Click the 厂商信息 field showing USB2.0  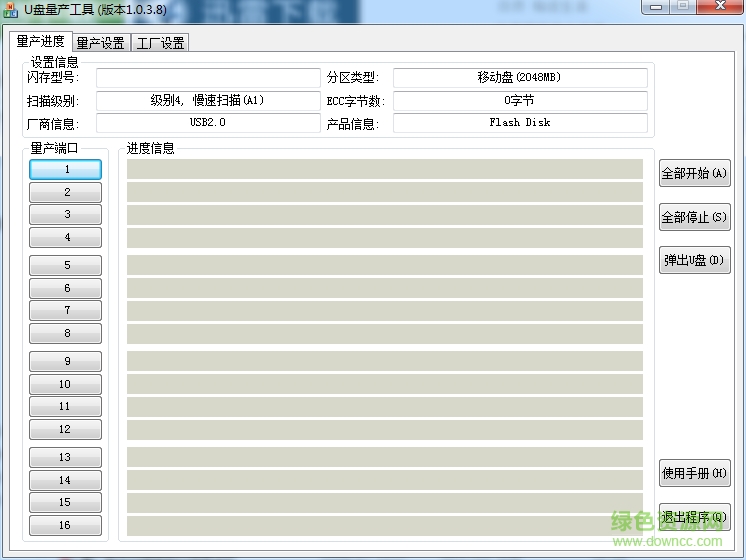(x=208, y=123)
